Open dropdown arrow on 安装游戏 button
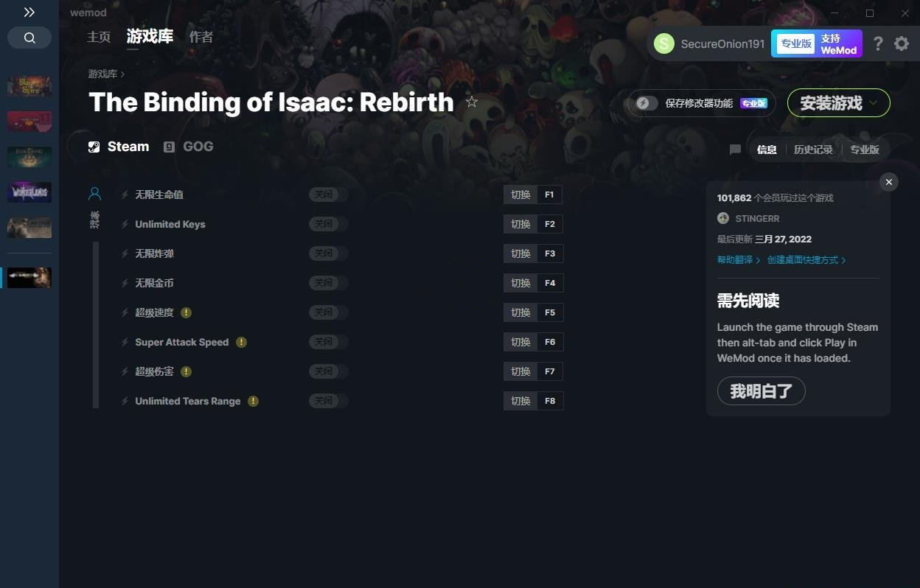This screenshot has width=920, height=588. [x=874, y=103]
